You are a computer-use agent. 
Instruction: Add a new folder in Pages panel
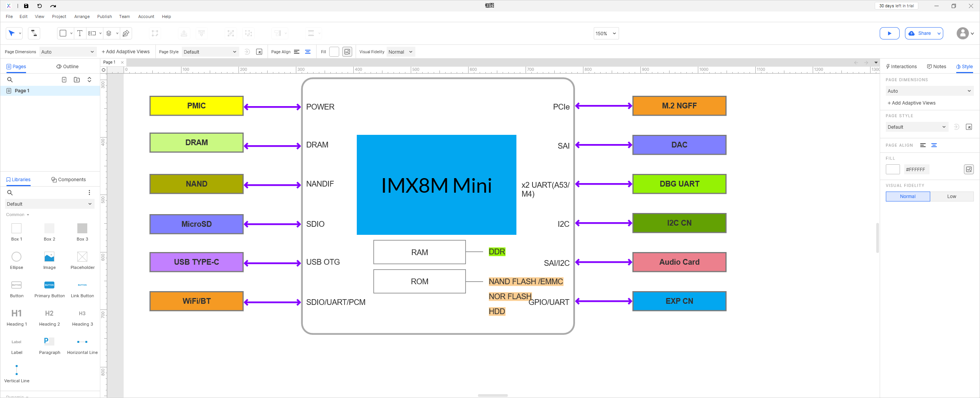point(77,80)
